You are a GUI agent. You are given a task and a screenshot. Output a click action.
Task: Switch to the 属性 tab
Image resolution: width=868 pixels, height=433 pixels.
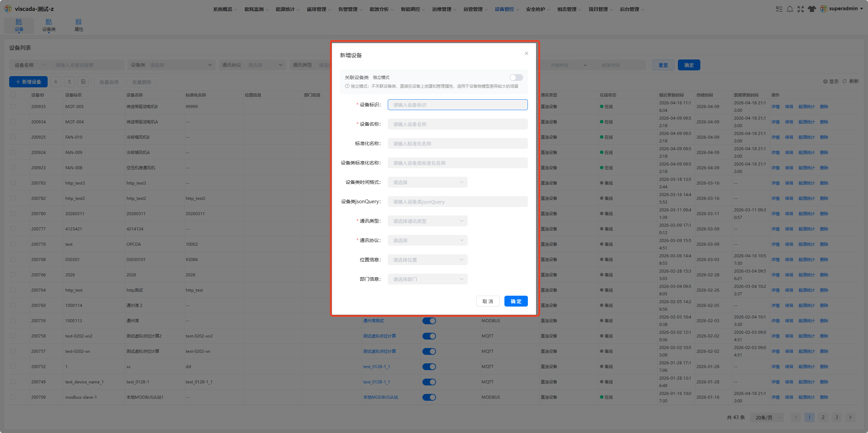(79, 25)
